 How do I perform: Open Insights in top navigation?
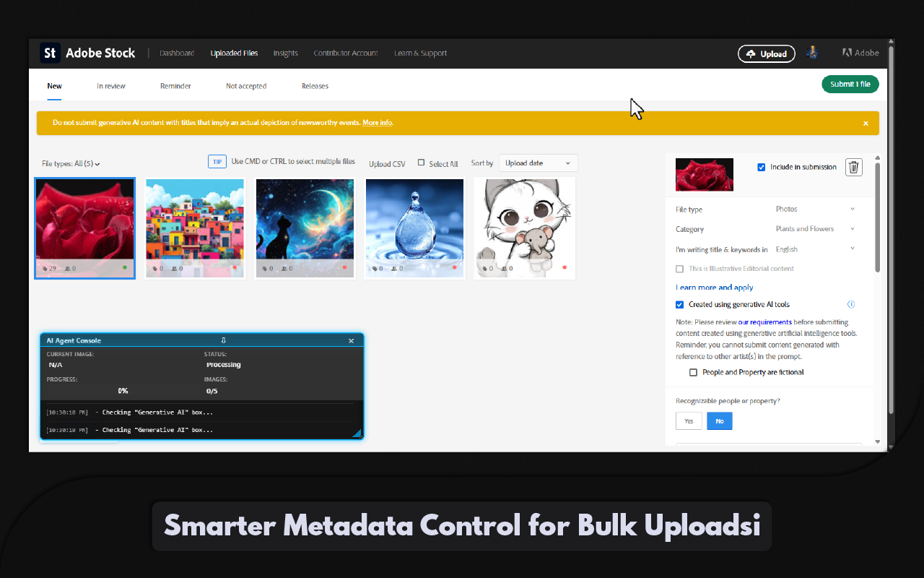286,53
